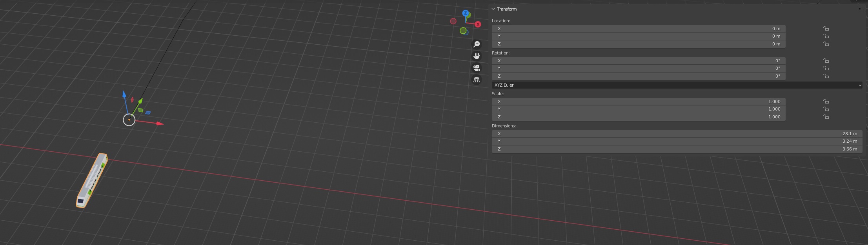Click the panel drag-handle dots icon
Viewport: 868px width, 245px height.
[x=861, y=9]
